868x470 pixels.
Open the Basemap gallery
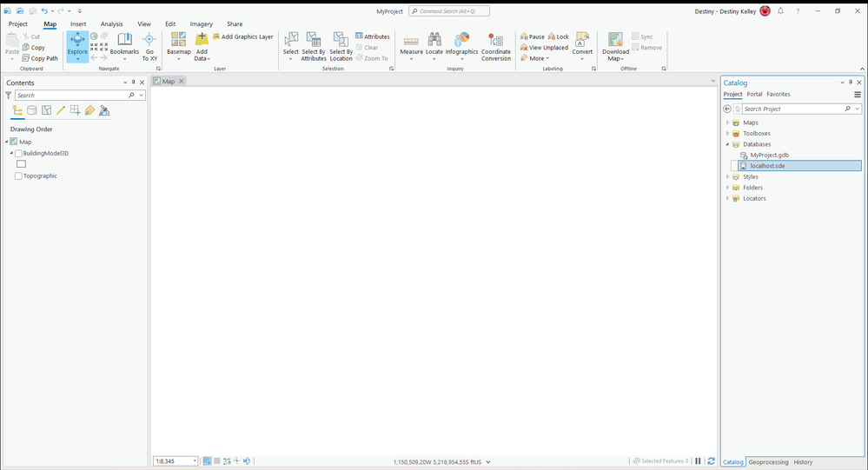[179, 47]
